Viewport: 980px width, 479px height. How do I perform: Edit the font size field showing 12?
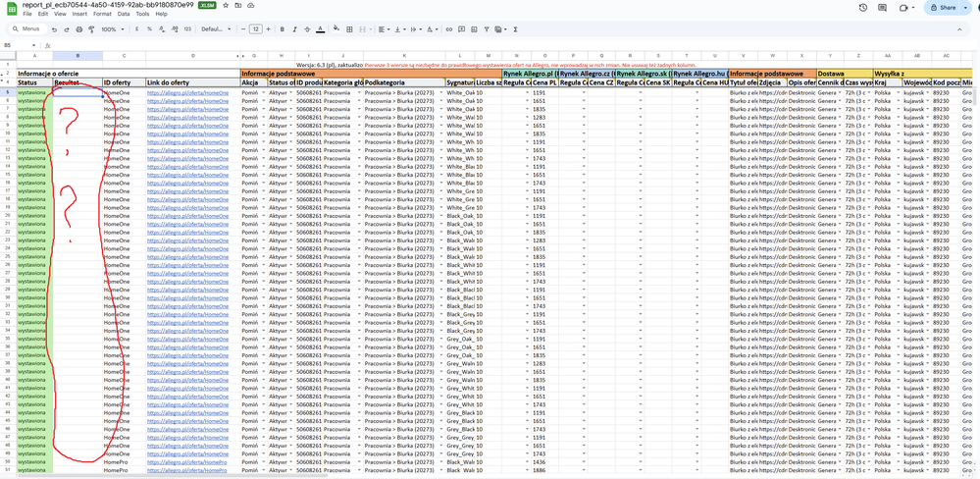click(256, 29)
